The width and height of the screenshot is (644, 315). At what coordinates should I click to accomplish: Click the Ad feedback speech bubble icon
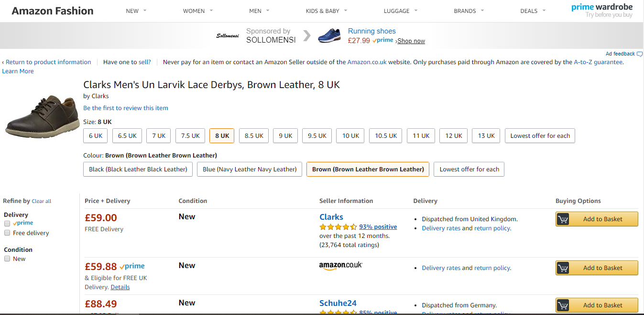click(640, 54)
